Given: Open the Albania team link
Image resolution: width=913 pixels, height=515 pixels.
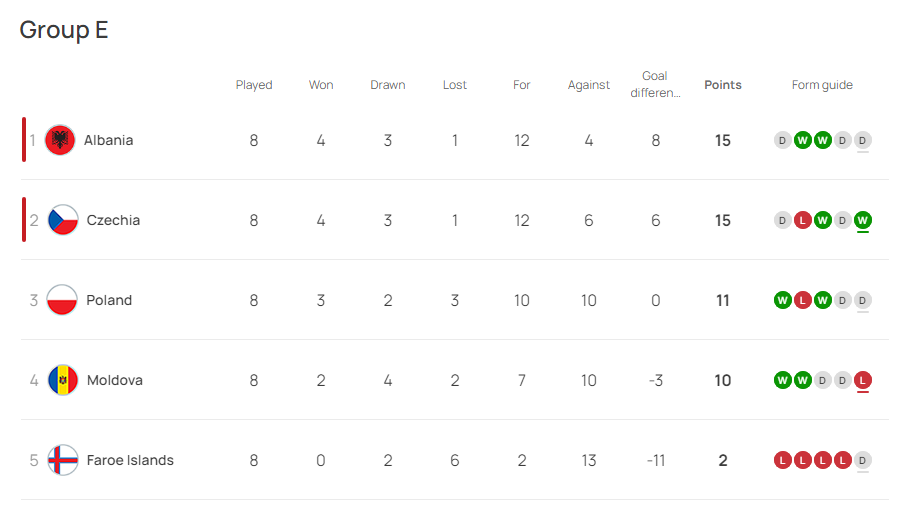Looking at the screenshot, I should [x=108, y=140].
